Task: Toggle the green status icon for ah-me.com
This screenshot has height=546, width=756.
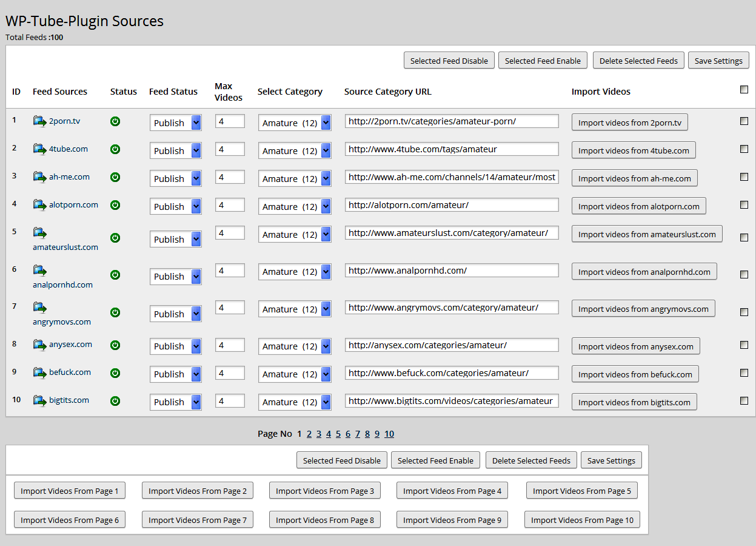Action: click(x=115, y=177)
